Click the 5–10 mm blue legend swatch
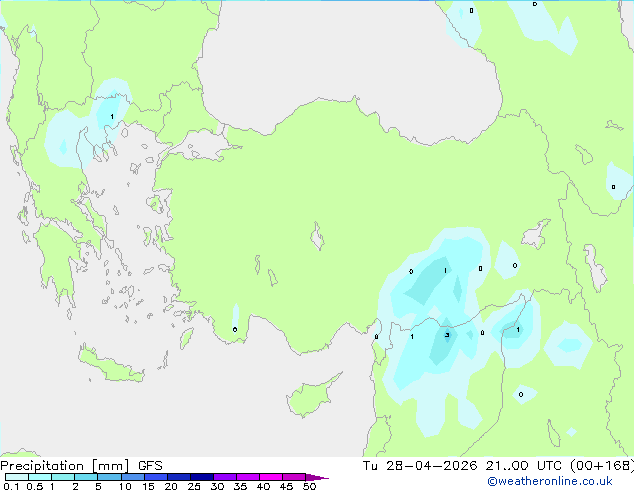The image size is (634, 490). 109,477
